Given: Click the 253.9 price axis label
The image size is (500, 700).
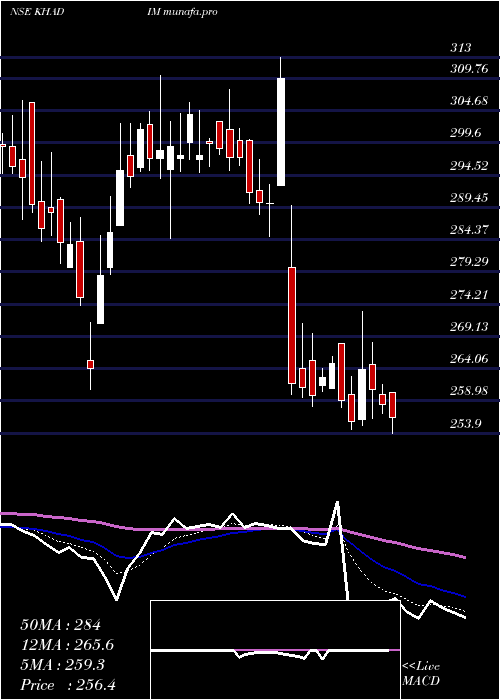Looking at the screenshot, I should coord(466,423).
